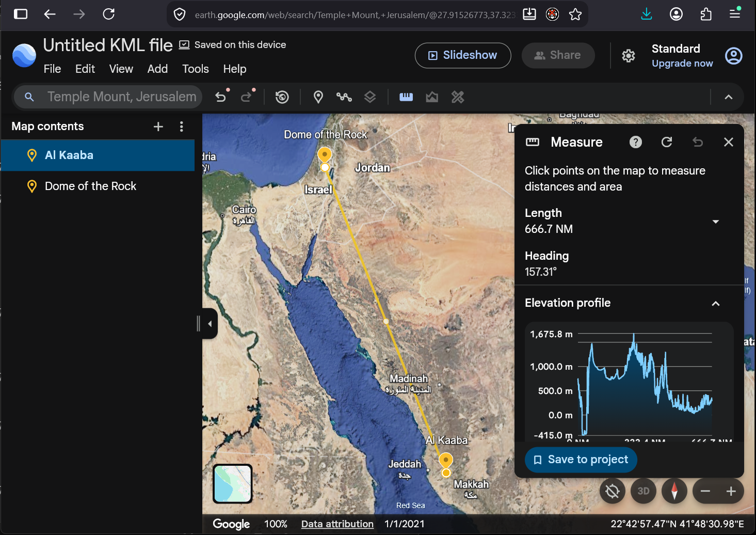Bookmark this page with the star
The width and height of the screenshot is (756, 535).
tap(575, 14)
